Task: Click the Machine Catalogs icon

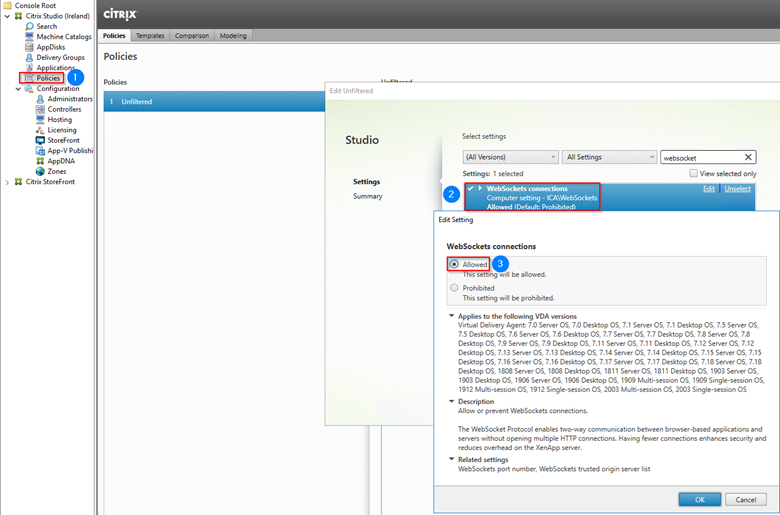Action: tap(29, 37)
